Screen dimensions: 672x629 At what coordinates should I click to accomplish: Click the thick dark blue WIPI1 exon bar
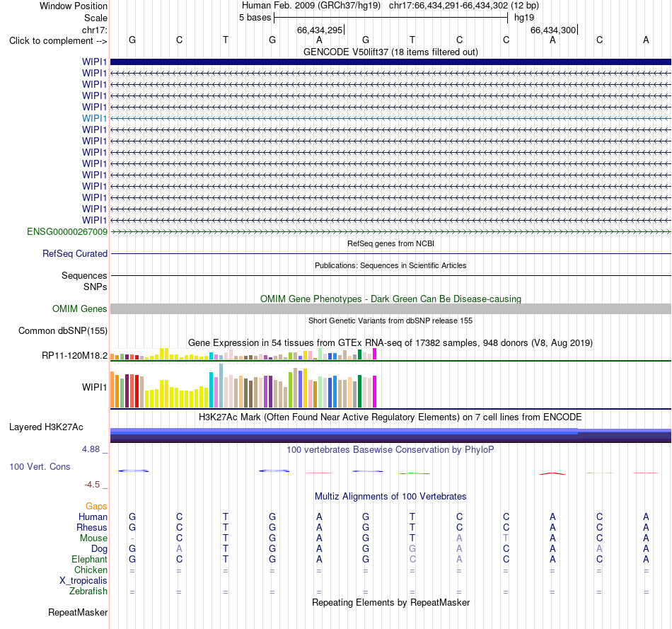click(390, 62)
